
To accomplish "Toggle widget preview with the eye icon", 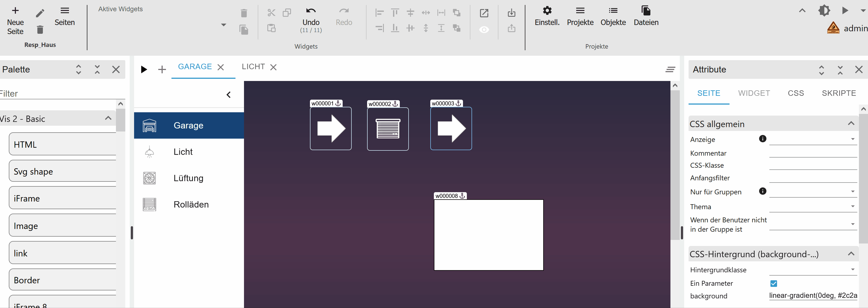I will pos(484,30).
